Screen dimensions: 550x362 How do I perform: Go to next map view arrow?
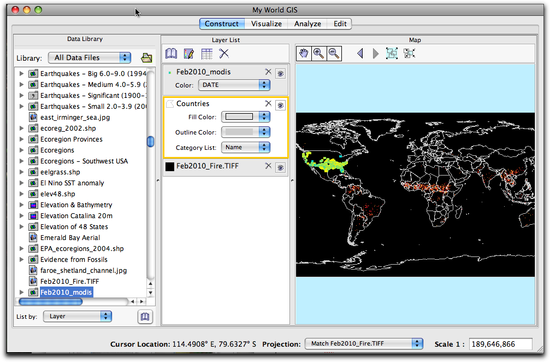(x=375, y=54)
